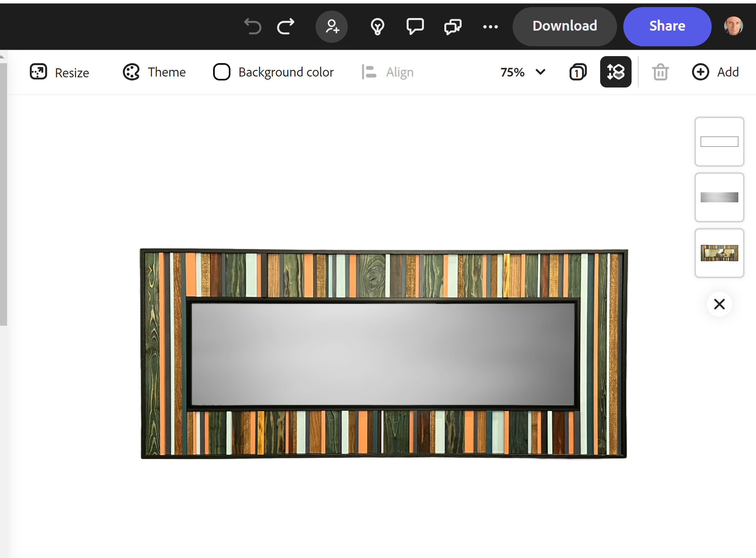
Task: Close the layers panel with X
Action: pos(719,304)
